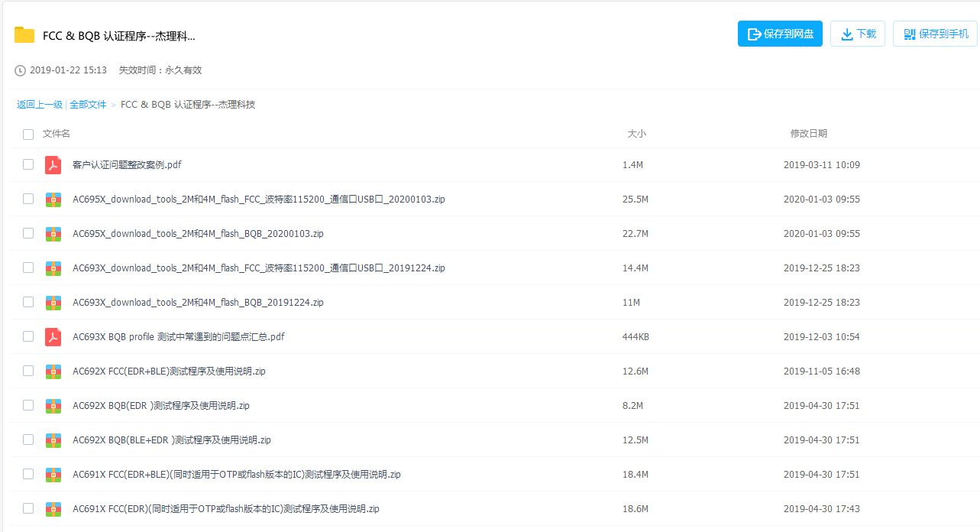Sort by the 大小 column header

coord(636,134)
